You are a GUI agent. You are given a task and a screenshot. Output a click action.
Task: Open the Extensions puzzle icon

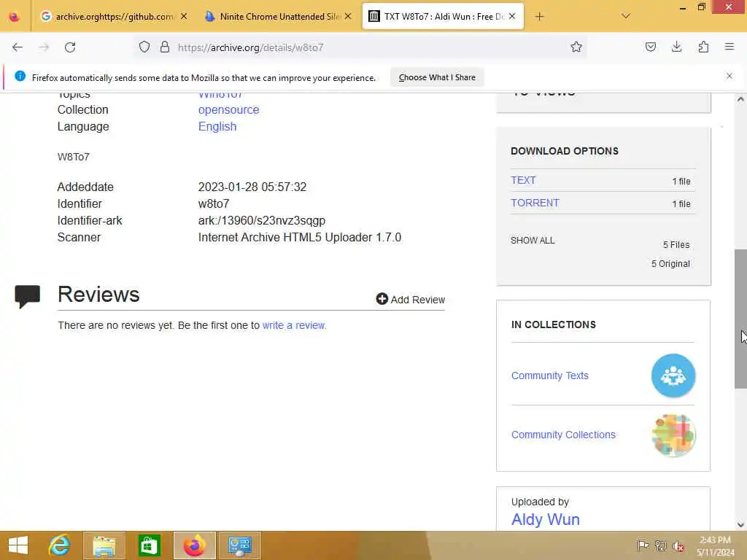(x=703, y=47)
